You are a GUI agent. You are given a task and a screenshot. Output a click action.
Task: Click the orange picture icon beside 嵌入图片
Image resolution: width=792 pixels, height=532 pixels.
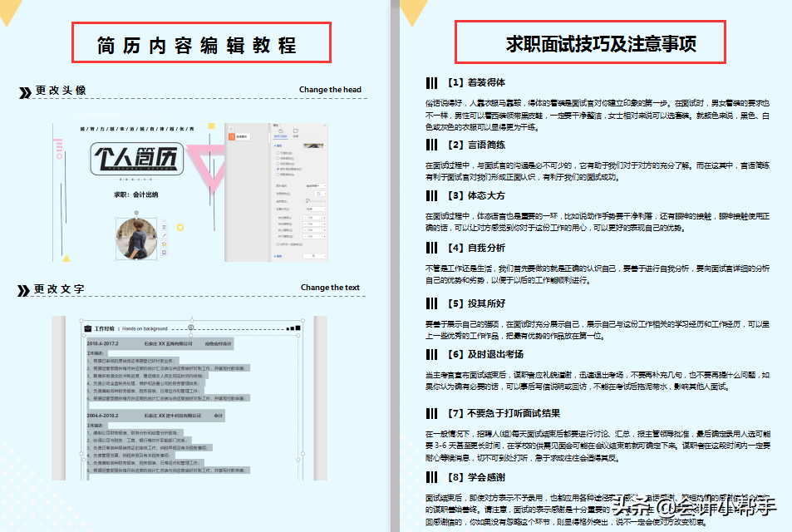point(231,136)
